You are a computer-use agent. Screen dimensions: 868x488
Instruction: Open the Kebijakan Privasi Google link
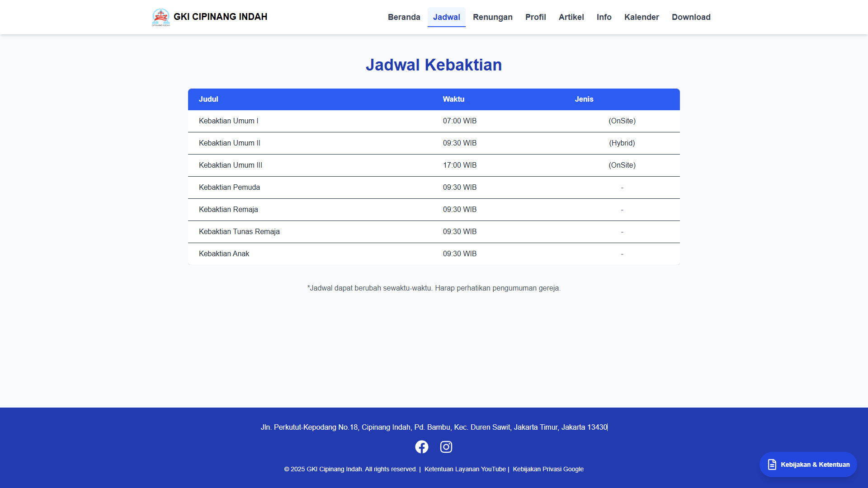[548, 469]
